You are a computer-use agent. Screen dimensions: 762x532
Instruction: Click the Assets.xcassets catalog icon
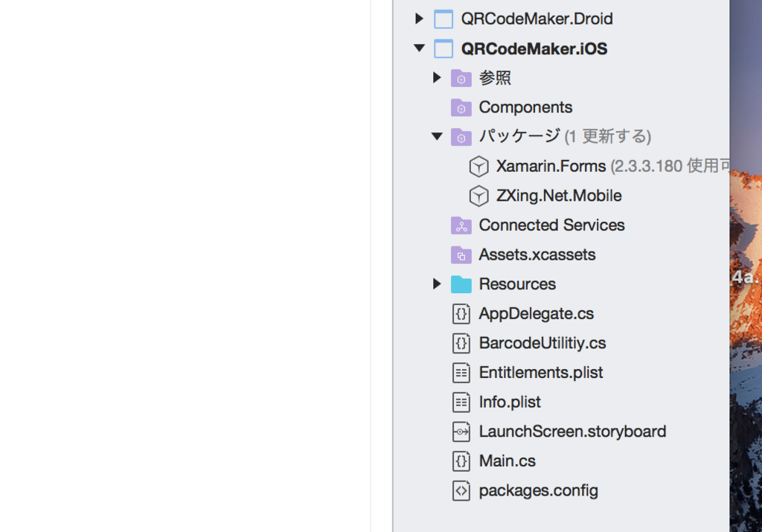[461, 255]
